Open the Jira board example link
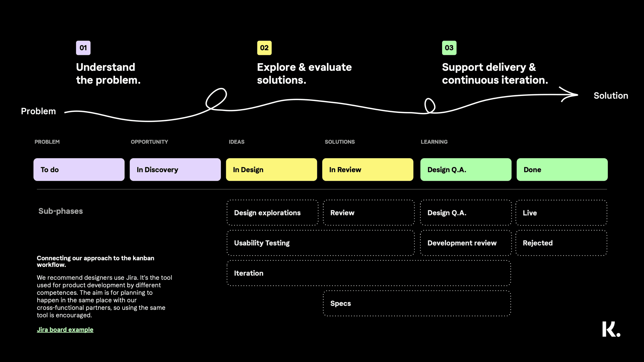644x362 pixels. [65, 329]
